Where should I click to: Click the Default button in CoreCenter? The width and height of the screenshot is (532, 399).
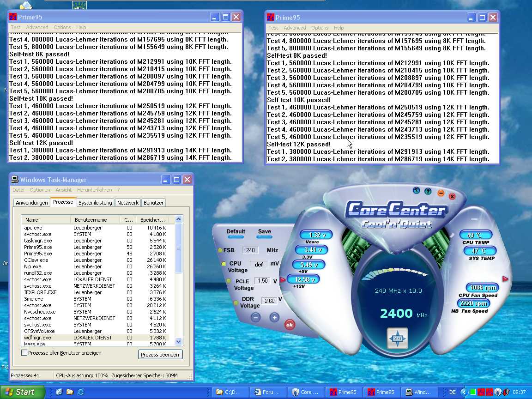pos(236,232)
